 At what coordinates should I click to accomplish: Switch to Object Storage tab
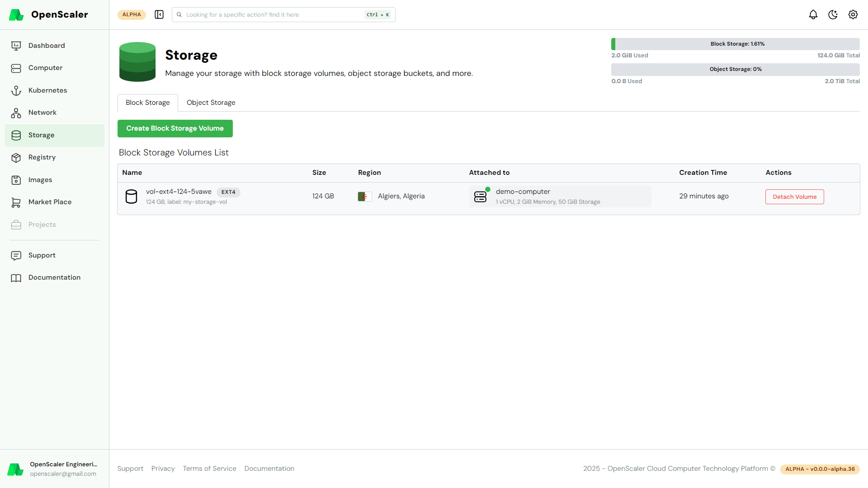pyautogui.click(x=211, y=103)
